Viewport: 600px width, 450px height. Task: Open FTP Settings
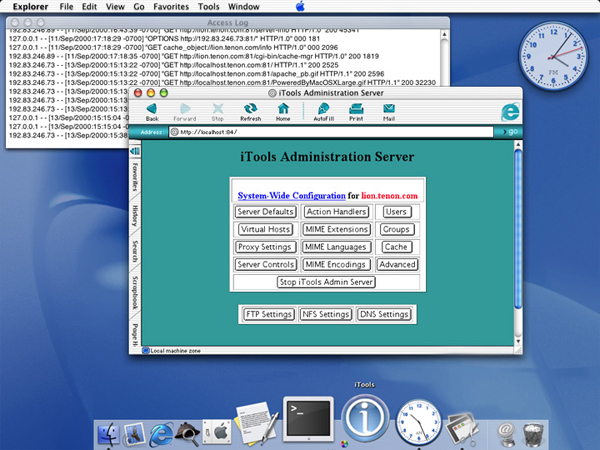point(269,314)
